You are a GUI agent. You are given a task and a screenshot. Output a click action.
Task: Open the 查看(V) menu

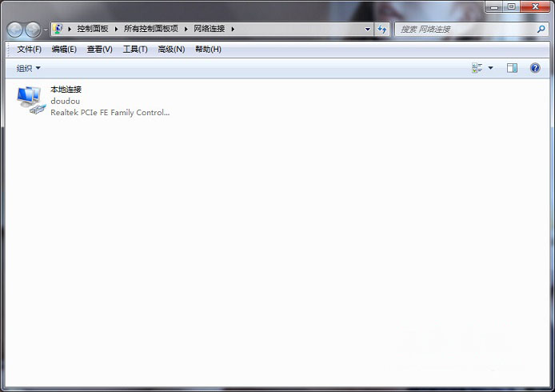click(x=100, y=50)
